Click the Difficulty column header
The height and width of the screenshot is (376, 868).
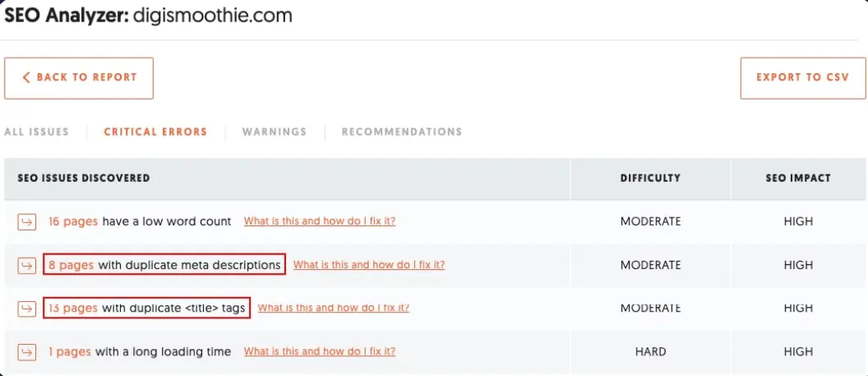tap(650, 179)
